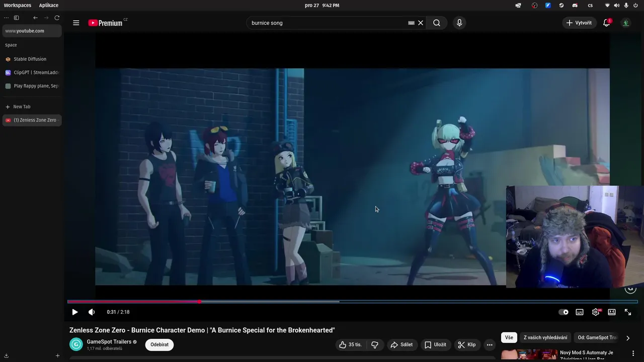
Task: Change keyboard layout cs indicator
Action: pos(590,5)
